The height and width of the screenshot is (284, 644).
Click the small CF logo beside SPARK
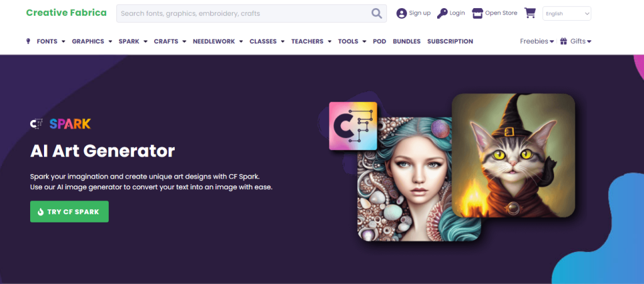point(36,124)
